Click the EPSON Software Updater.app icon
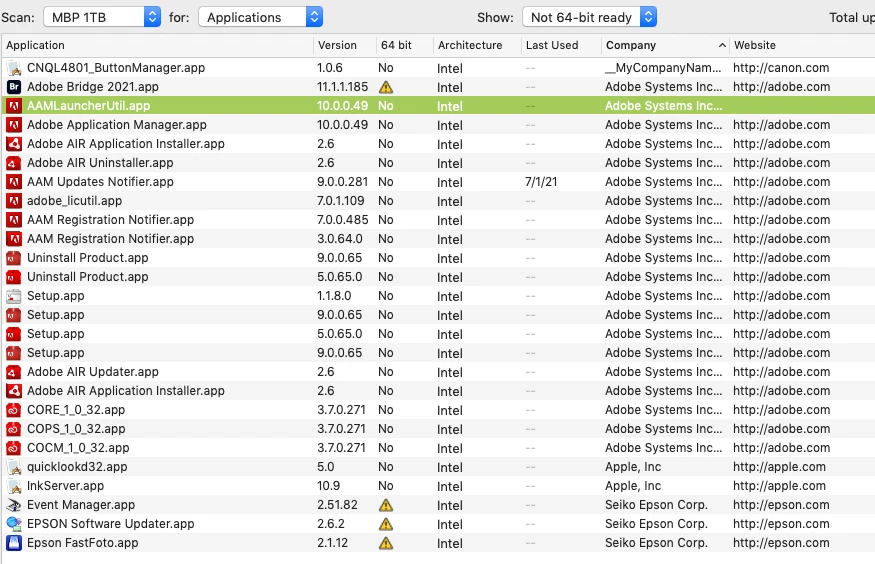875x564 pixels. click(14, 524)
